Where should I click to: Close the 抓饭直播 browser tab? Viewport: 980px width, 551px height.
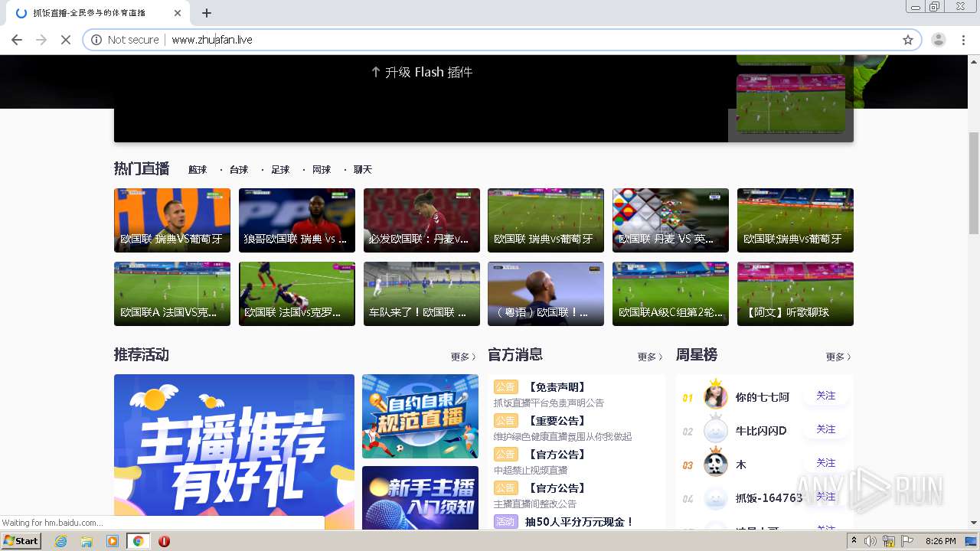pos(178,13)
